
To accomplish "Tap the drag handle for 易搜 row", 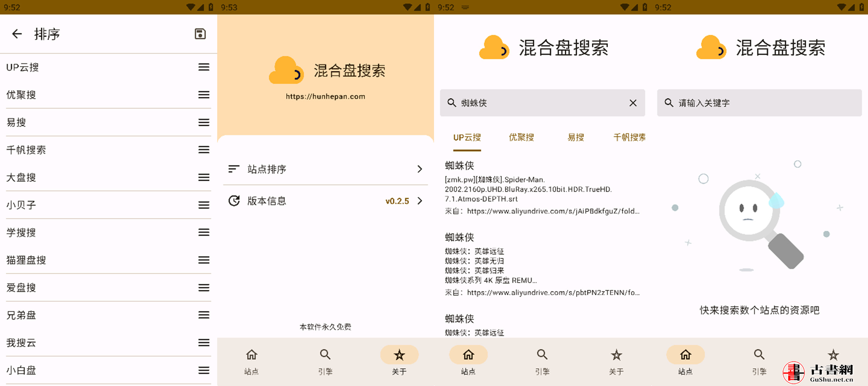I will click(204, 122).
